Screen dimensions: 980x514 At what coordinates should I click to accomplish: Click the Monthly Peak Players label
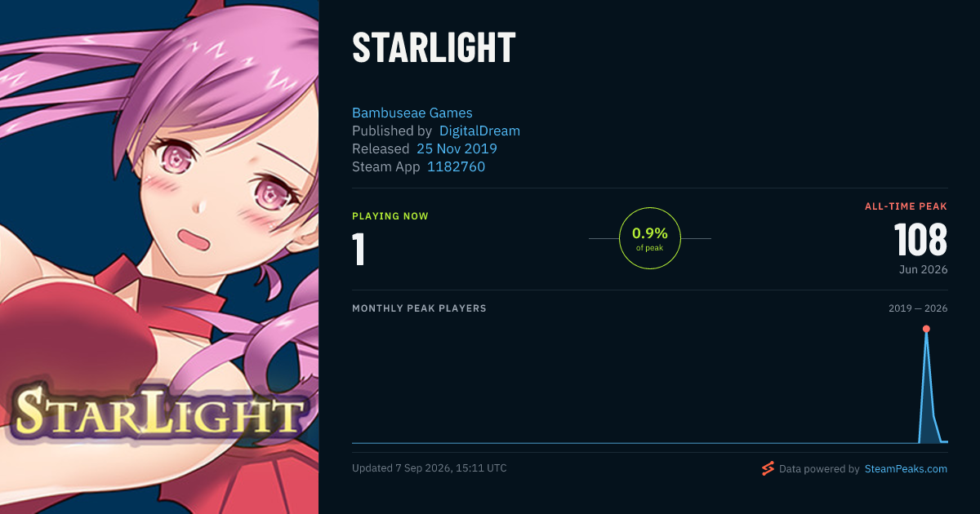[x=419, y=308]
